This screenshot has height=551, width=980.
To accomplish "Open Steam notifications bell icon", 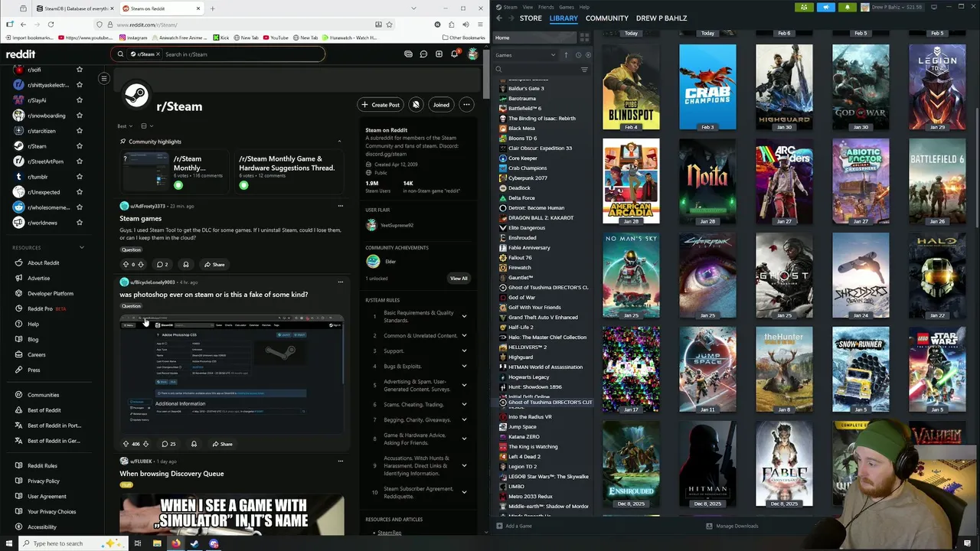I will pos(847,7).
